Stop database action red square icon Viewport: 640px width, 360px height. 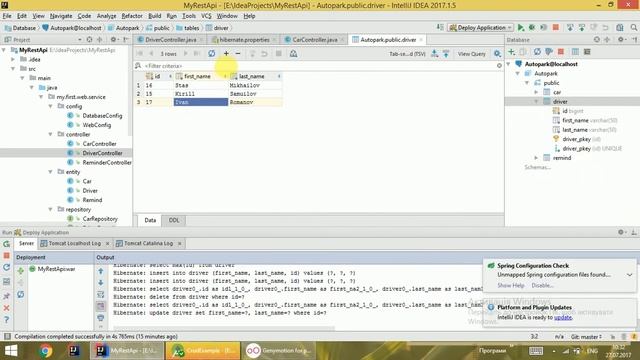[x=561, y=52]
